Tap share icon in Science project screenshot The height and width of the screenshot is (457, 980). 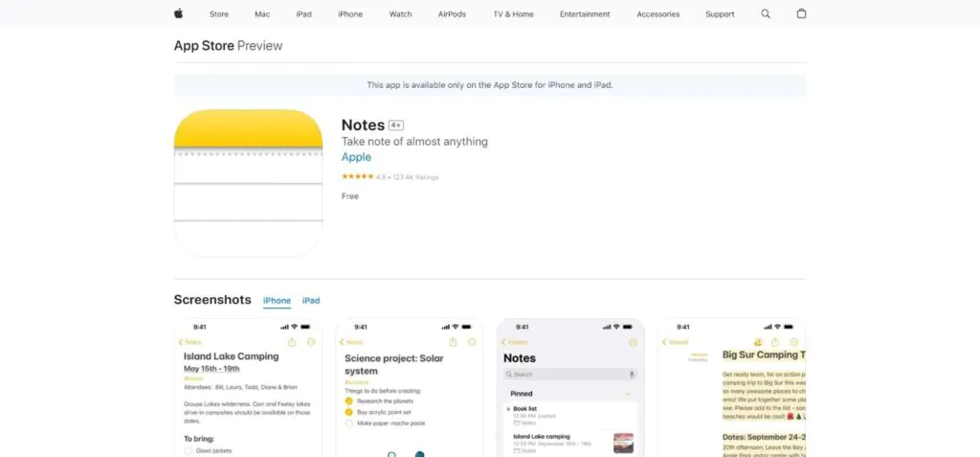tap(453, 342)
